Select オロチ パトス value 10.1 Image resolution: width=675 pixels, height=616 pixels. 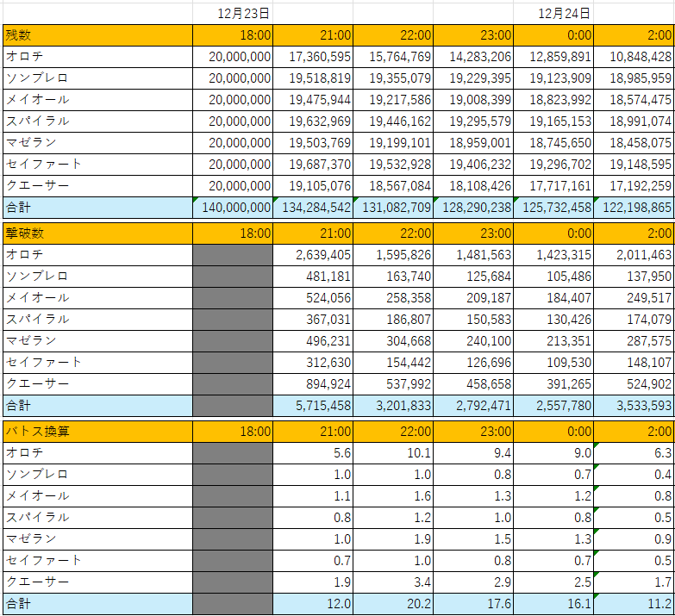point(393,453)
